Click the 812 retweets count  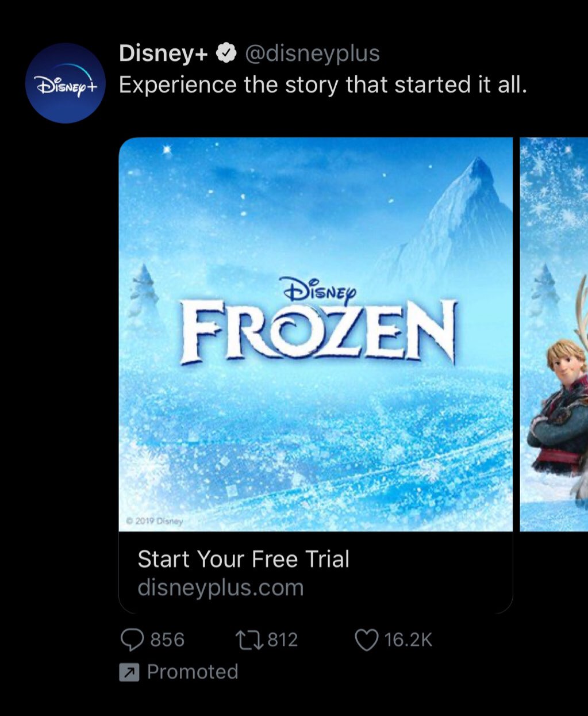[283, 640]
